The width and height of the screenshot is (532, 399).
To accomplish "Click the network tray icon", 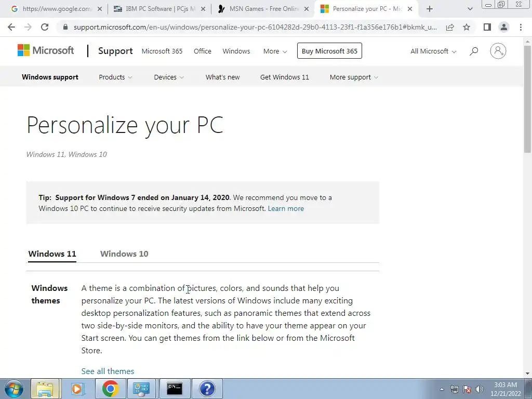I will pos(454,389).
